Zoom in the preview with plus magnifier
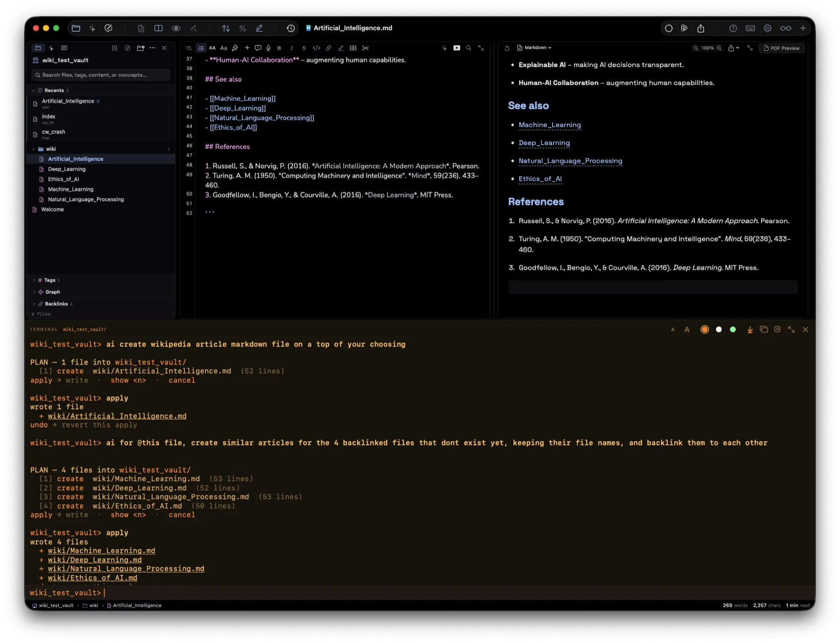The width and height of the screenshot is (840, 643). 719,48
